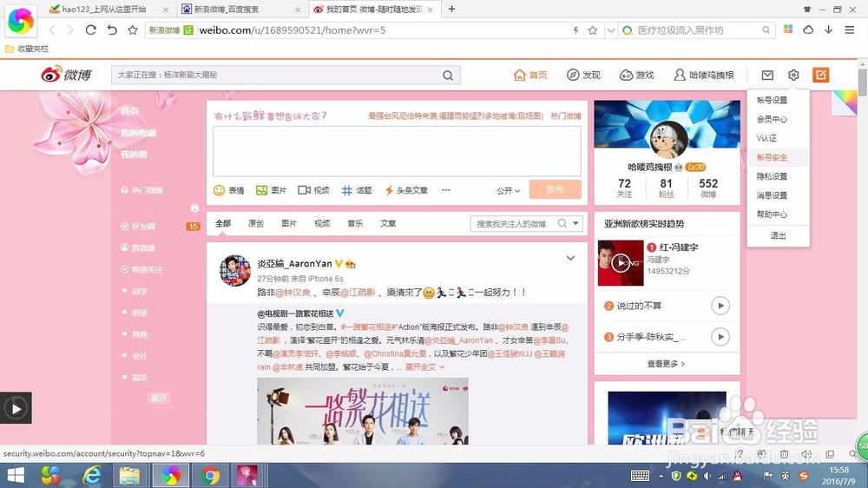Image resolution: width=868 pixels, height=488 pixels.
Task: Click the sidebar group settings gear
Action: point(194,208)
